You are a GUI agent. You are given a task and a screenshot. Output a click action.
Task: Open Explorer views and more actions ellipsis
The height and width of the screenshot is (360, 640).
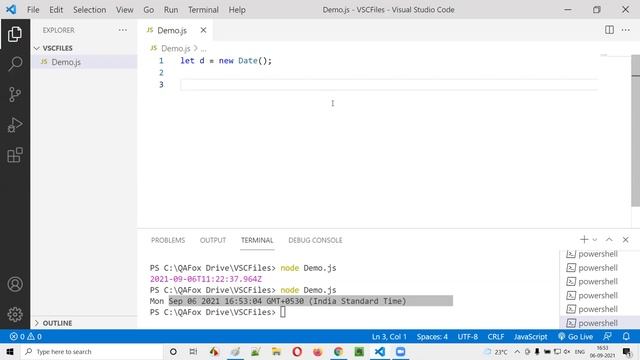tap(122, 30)
